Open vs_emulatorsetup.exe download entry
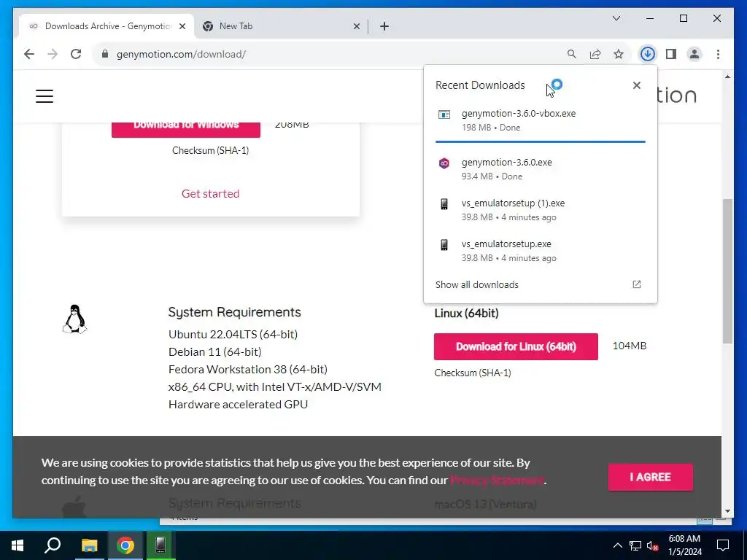 click(x=541, y=251)
